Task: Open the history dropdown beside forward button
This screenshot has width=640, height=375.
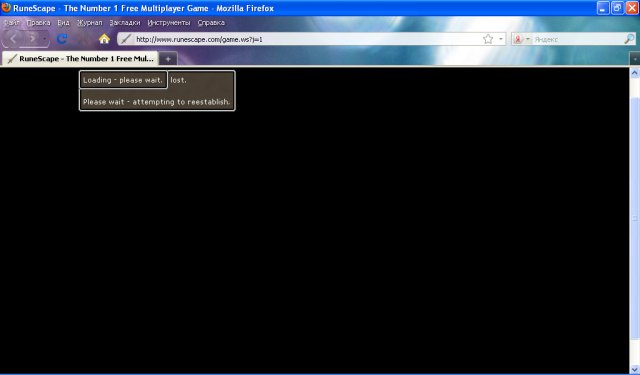Action: [45, 39]
